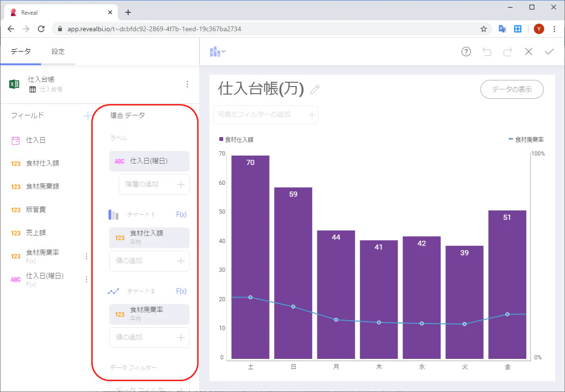Open a new browser tab
Image resolution: width=565 pixels, height=392 pixels.
point(128,12)
